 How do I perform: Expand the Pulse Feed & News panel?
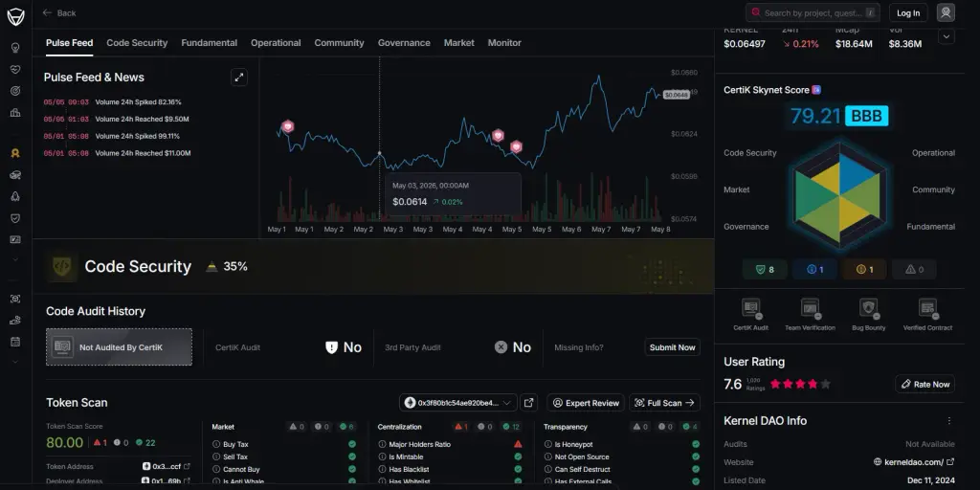(x=238, y=78)
